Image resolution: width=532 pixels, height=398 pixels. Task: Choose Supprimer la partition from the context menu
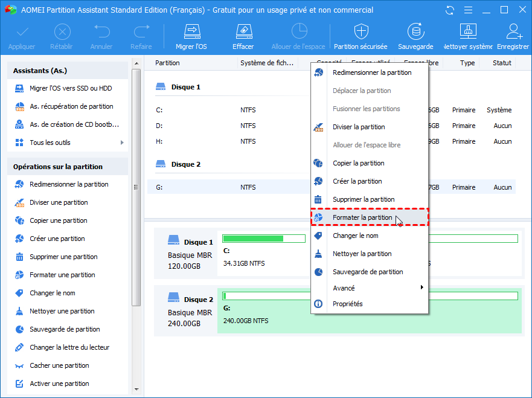(x=370, y=199)
